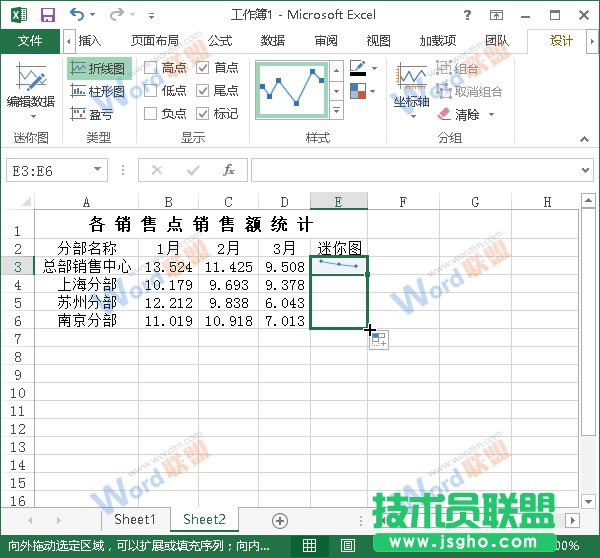Toggle the 首点 first point checkbox
600x558 pixels.
204,67
